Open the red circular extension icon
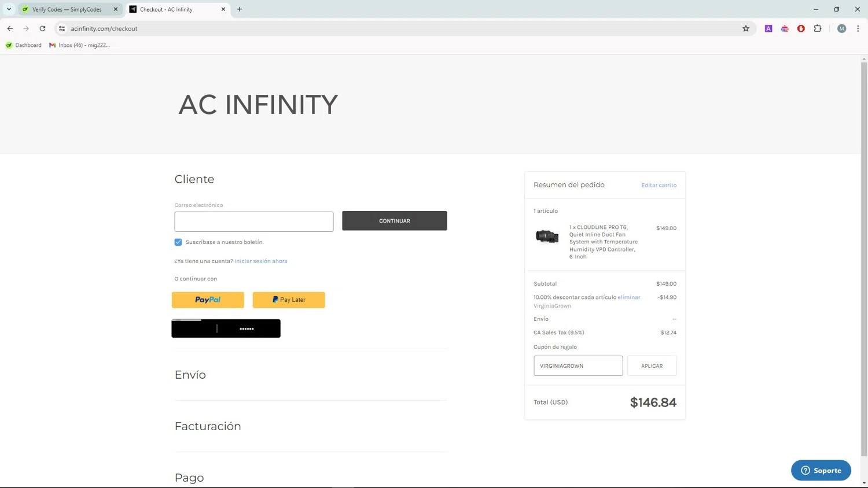This screenshot has height=488, width=868. [801, 28]
